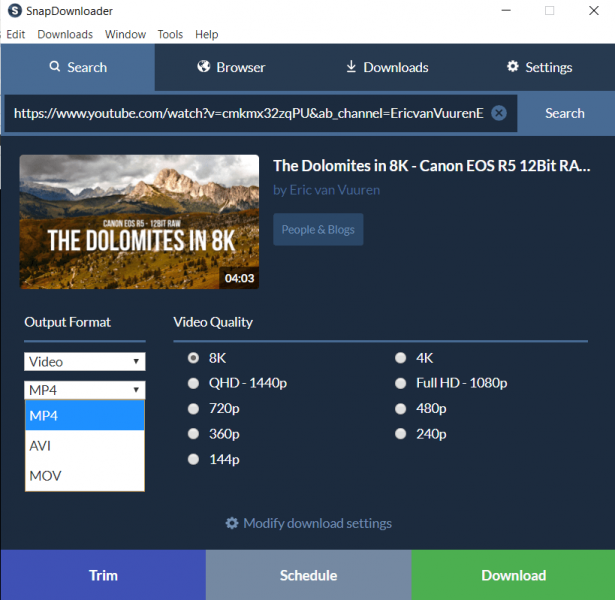
Task: Open the Tools menu
Action: coord(170,34)
